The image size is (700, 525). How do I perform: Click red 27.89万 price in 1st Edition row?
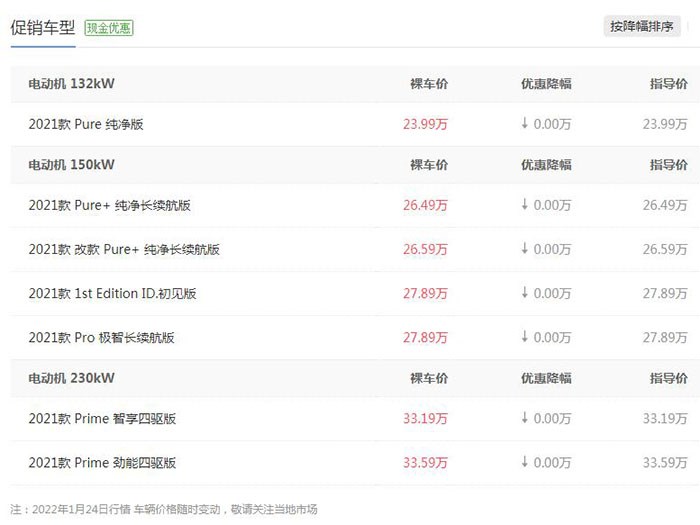pyautogui.click(x=425, y=293)
